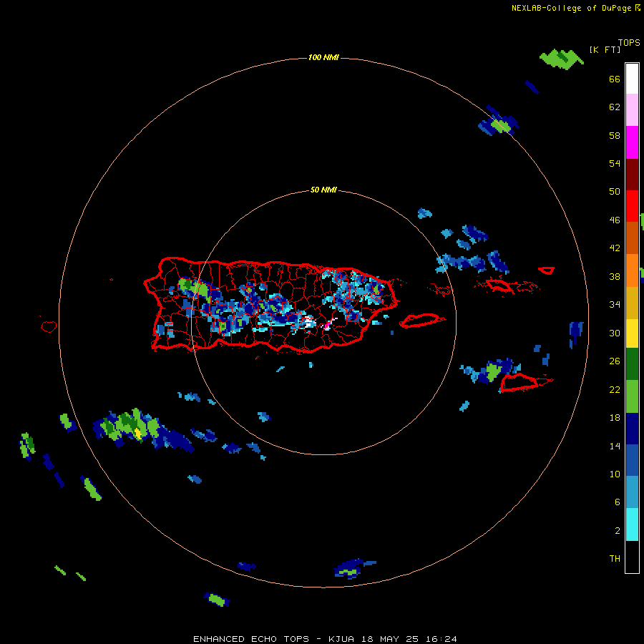This screenshot has width=644, height=644.
Task: Click the TH legend label
Action: pos(615,559)
